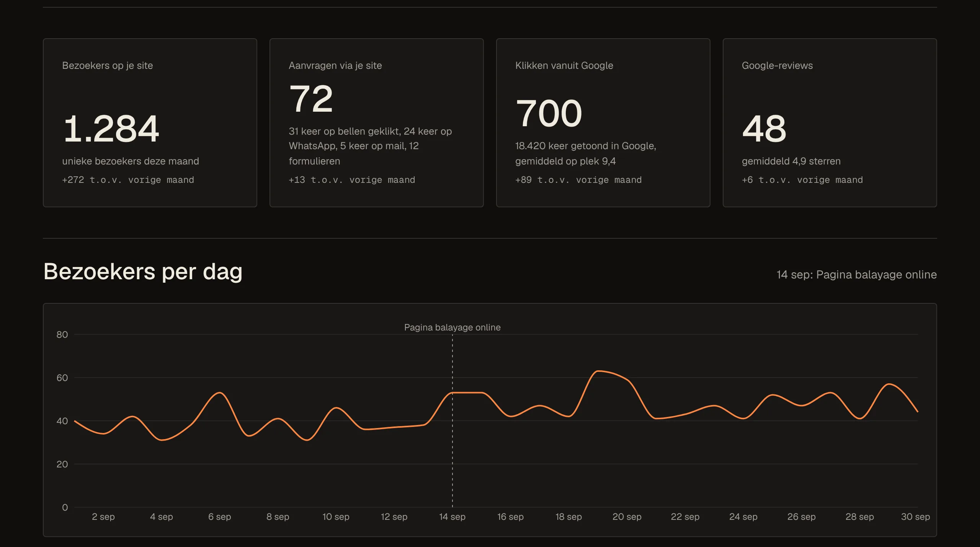
Task: Click the '26 sep' axis label
Action: coord(802,517)
